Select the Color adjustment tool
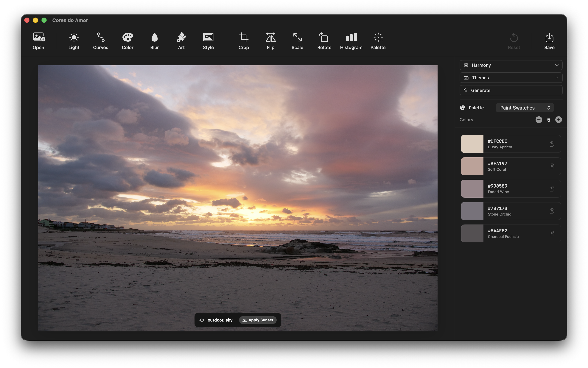Screen dimensions: 588x368 point(127,41)
